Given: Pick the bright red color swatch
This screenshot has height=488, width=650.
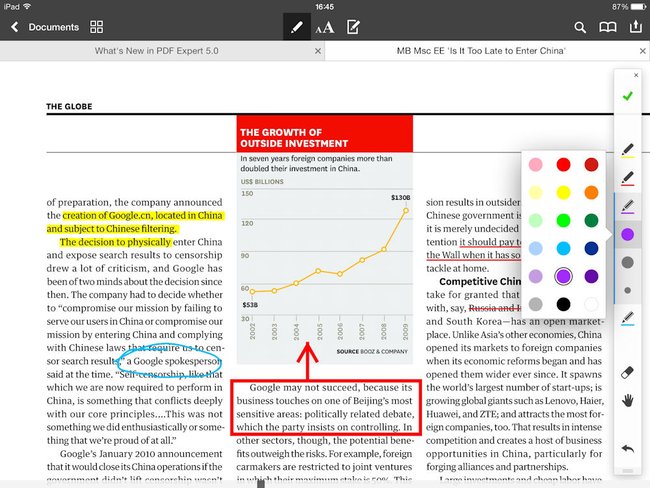Looking at the screenshot, I should pos(563,165).
